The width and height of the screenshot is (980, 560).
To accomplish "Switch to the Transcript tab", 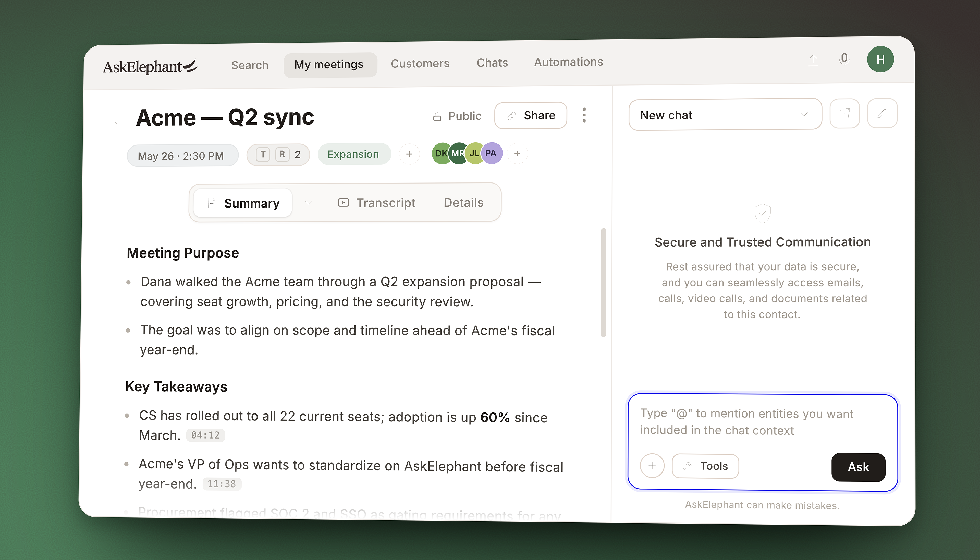I will point(376,203).
